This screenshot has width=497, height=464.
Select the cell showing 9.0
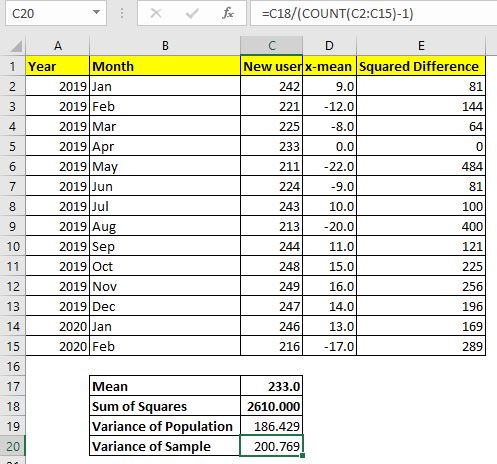click(x=329, y=86)
